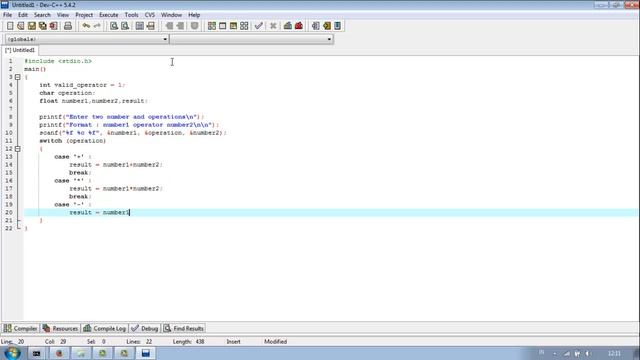The width and height of the screenshot is (640, 360).
Task: Click the red delete profiling icon
Action: pos(299,26)
